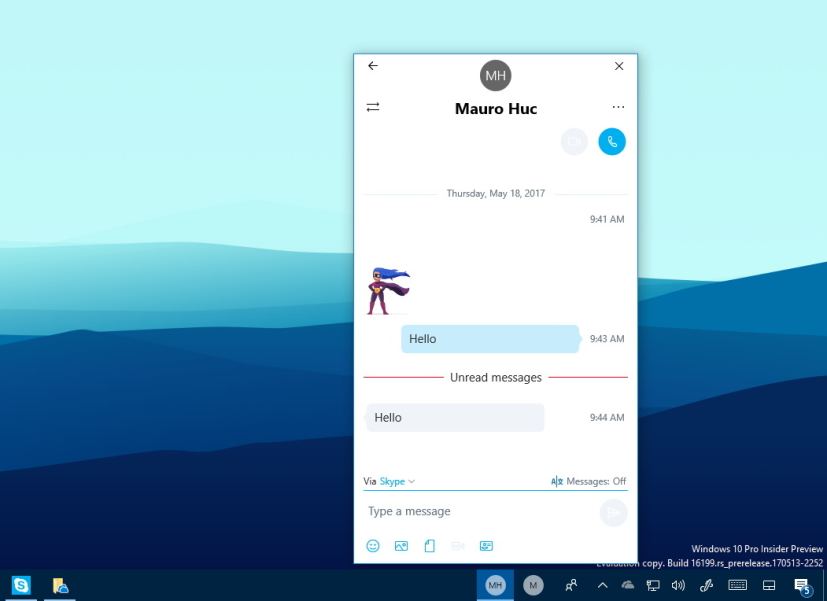Screen dimensions: 827x601
Task: Select the MH pinned contact on taskbar
Action: point(495,585)
